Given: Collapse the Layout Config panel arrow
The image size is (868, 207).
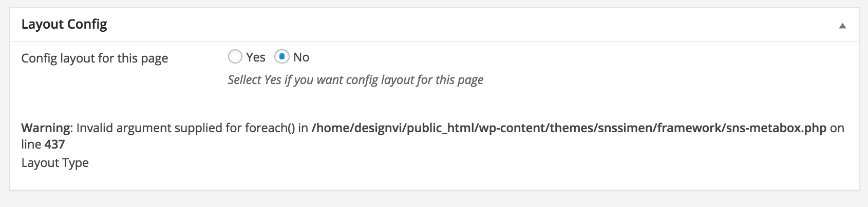Looking at the screenshot, I should pyautogui.click(x=842, y=26).
